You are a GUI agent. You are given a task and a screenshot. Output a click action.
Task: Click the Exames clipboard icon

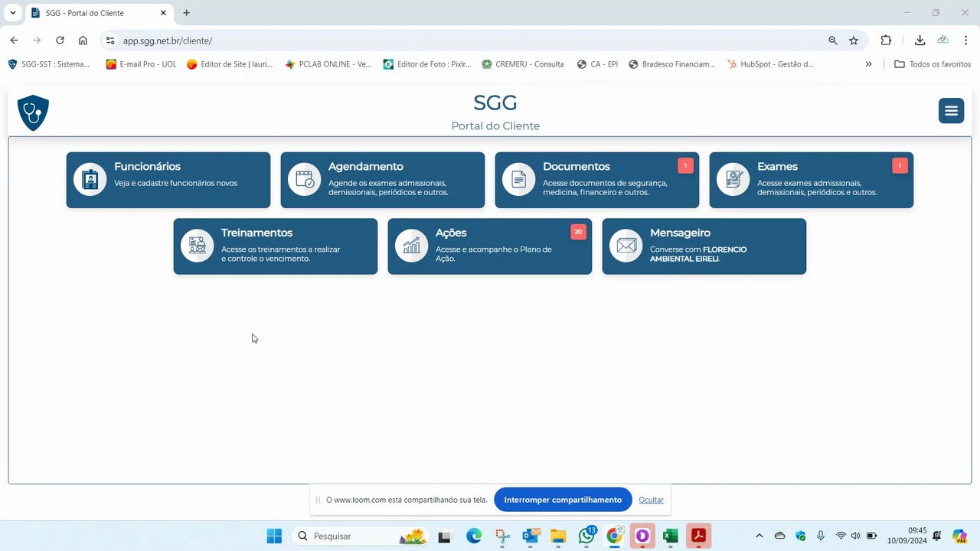click(733, 180)
